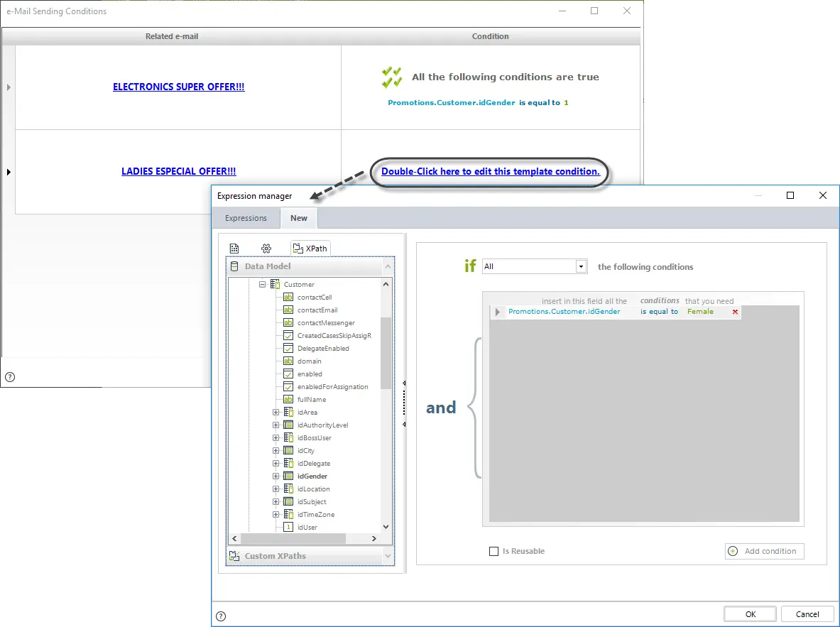The height and width of the screenshot is (627, 840).
Task: Select the contactEmail attribute icon
Action: [288, 310]
